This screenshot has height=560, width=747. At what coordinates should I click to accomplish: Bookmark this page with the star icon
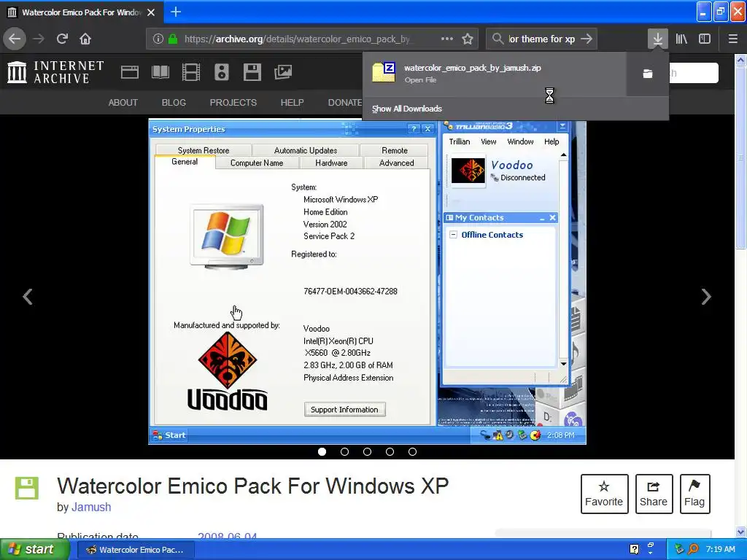click(468, 39)
